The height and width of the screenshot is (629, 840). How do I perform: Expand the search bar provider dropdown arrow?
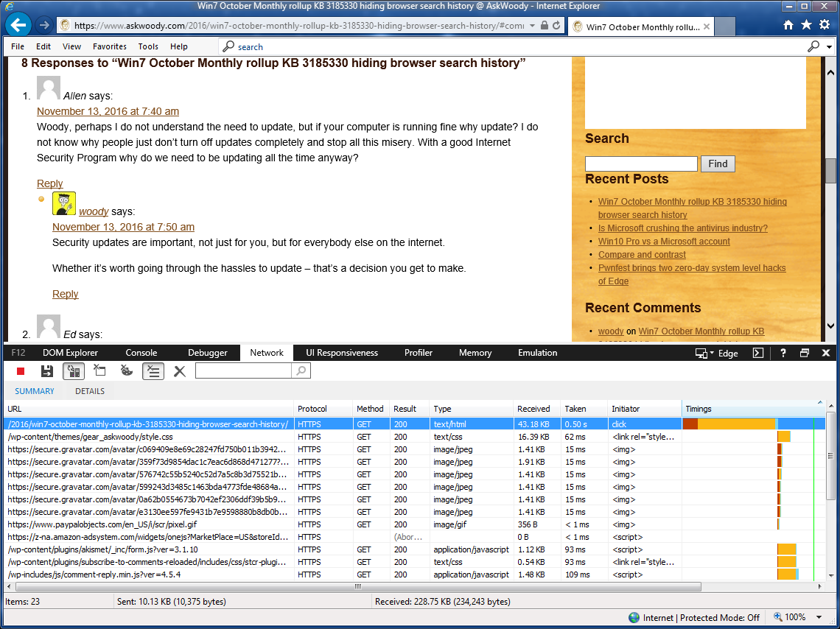(x=829, y=47)
